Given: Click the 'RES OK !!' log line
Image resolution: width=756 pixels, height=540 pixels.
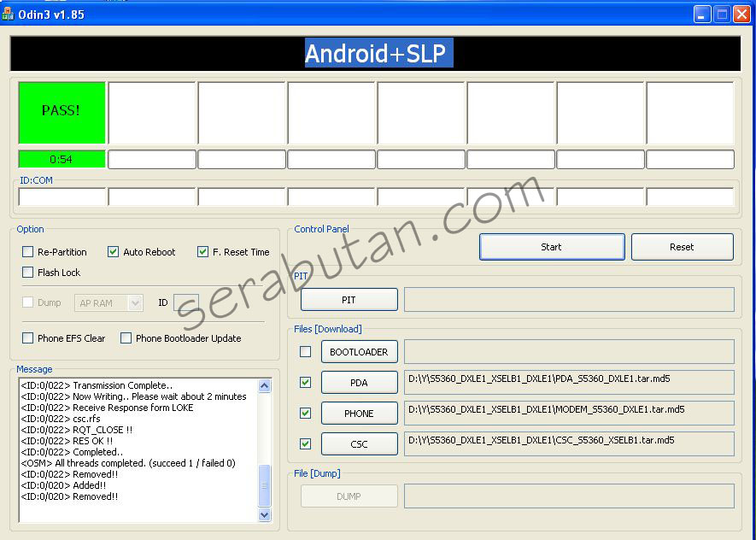Looking at the screenshot, I should click(67, 441).
